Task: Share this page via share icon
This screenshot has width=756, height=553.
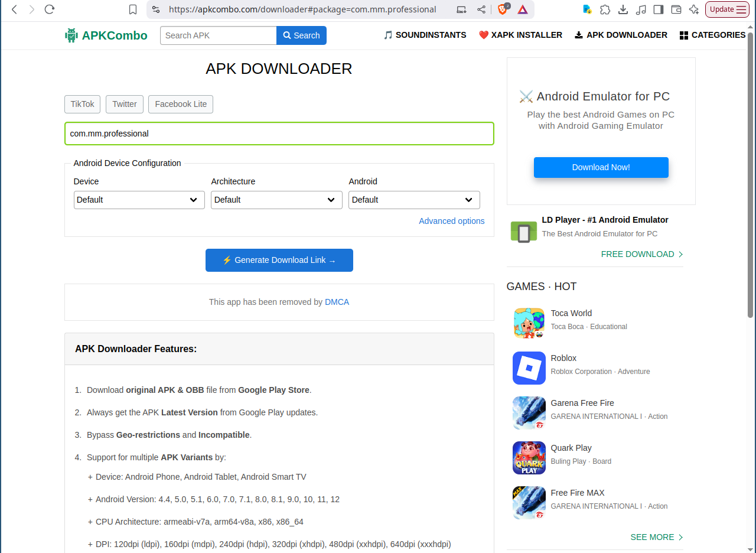Action: click(481, 9)
